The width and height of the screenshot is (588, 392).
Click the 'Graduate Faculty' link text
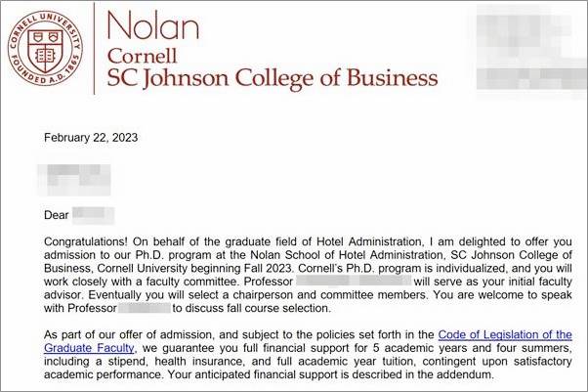[x=89, y=348]
